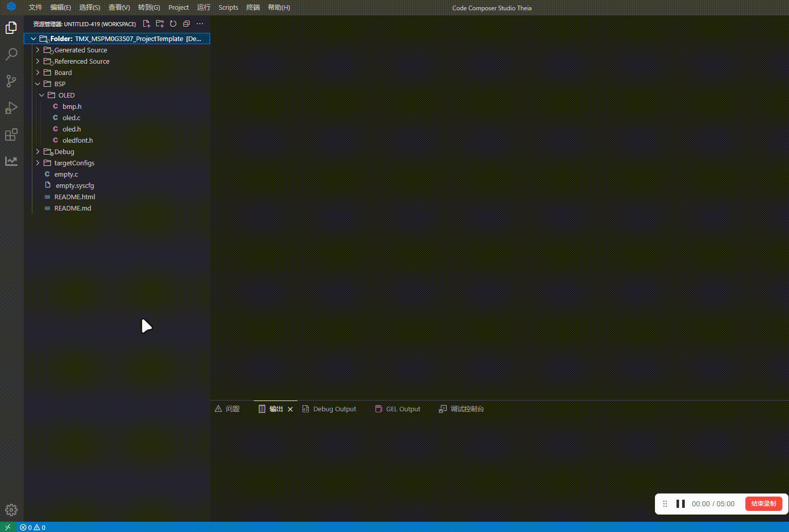This screenshot has width=789, height=532.
Task: Open the 编辑(E) menu
Action: tap(61, 7)
